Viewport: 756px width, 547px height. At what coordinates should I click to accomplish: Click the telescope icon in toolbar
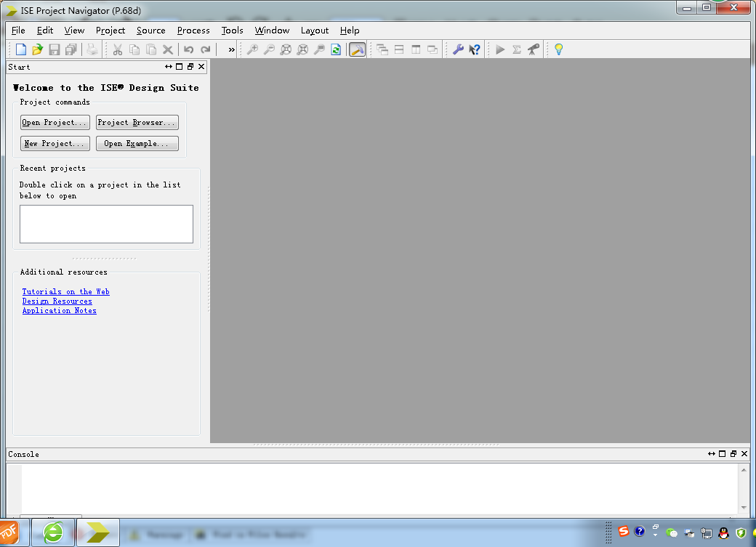click(x=534, y=49)
